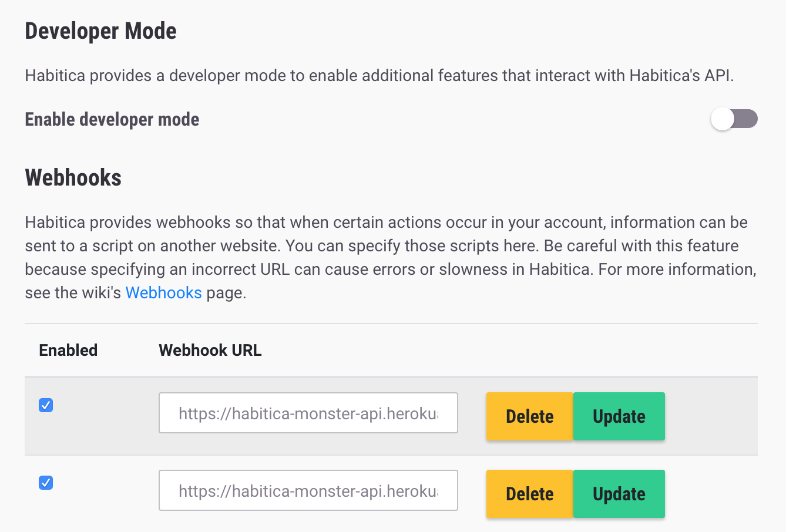The image size is (786, 532).
Task: Disable the second webhook's Enabled checkbox
Action: click(x=45, y=483)
